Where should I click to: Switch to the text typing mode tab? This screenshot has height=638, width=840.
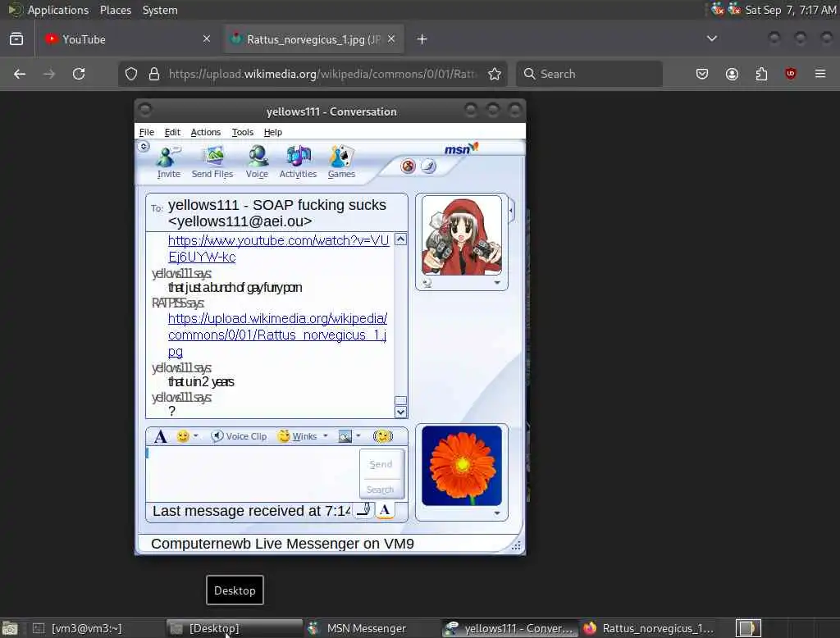[x=385, y=510]
